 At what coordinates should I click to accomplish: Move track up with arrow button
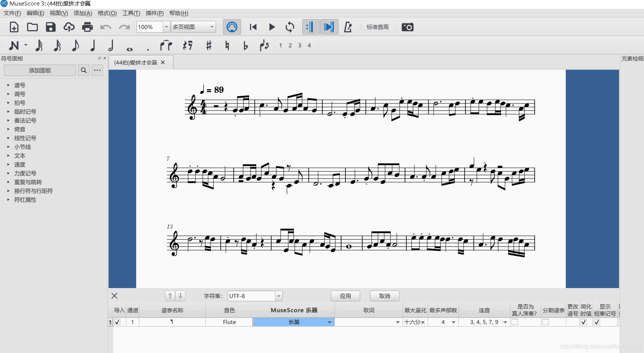click(170, 296)
